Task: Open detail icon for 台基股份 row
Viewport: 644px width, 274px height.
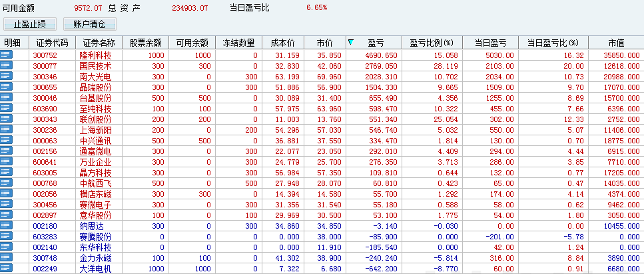Action: (x=7, y=97)
